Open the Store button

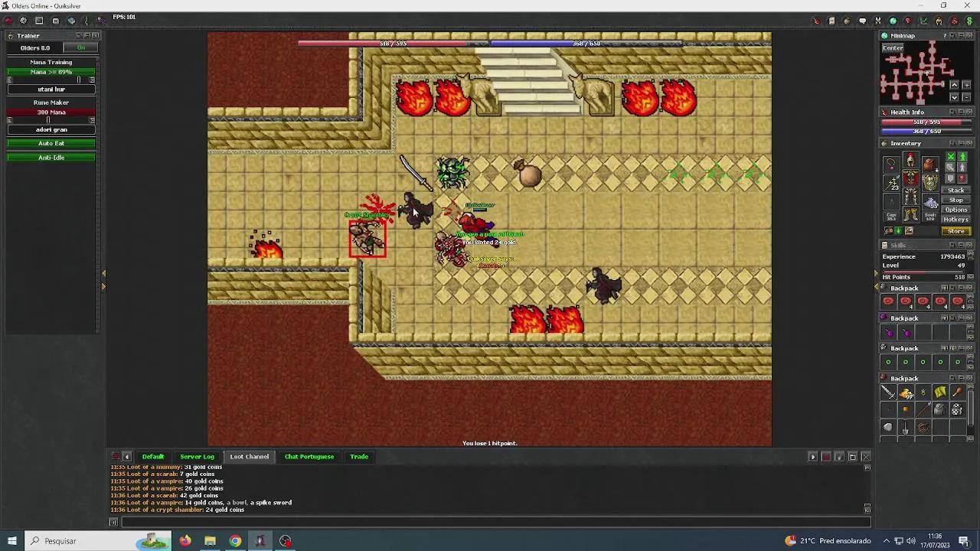(x=956, y=231)
